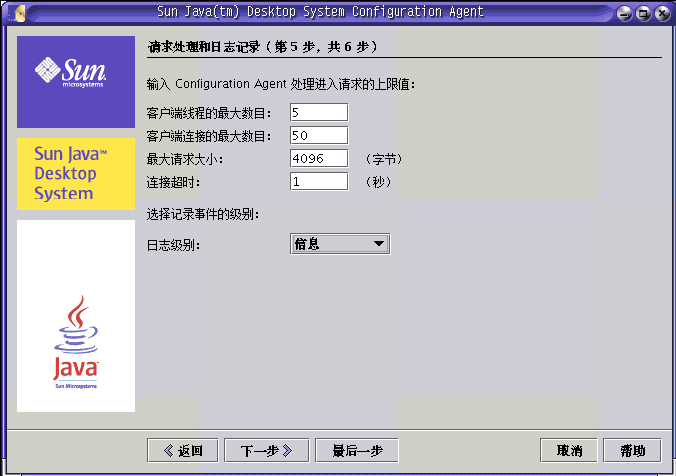Focus the 客户端连接的最大数目 field containing 50
This screenshot has height=476, width=676.
coord(319,135)
